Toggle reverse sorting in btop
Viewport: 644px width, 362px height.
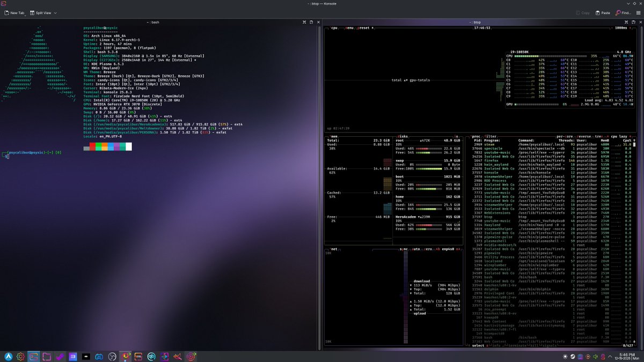583,136
